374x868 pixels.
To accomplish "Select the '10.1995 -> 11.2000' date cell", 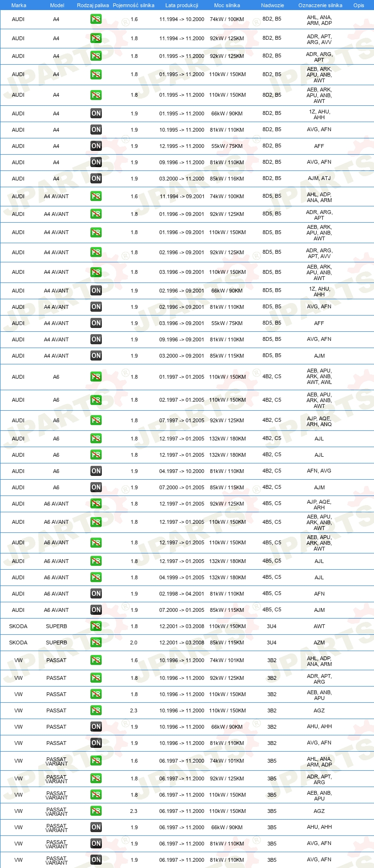I will click(x=182, y=130).
